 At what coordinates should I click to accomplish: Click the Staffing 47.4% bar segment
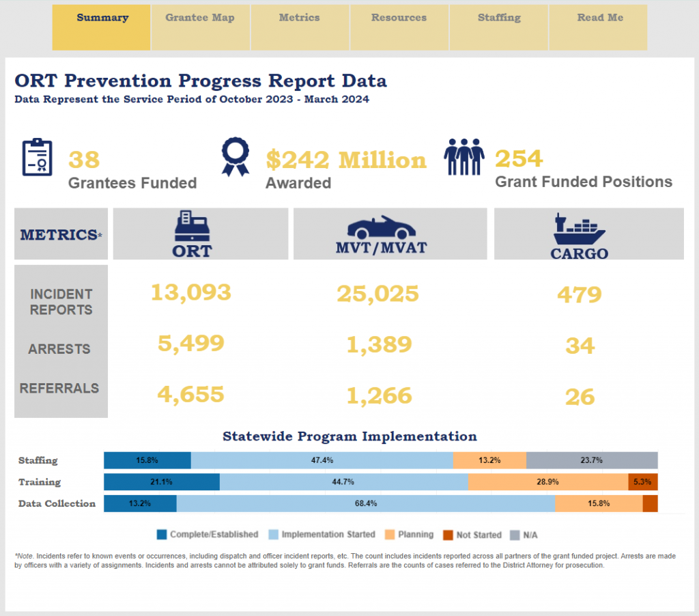(x=322, y=460)
